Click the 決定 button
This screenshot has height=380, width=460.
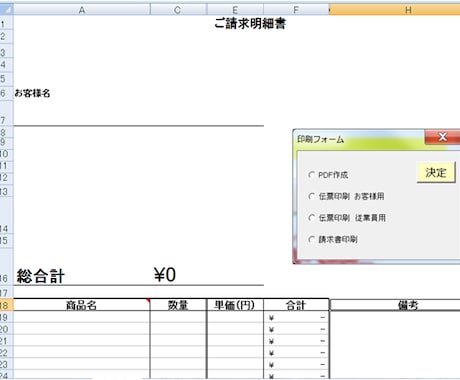pyautogui.click(x=436, y=172)
